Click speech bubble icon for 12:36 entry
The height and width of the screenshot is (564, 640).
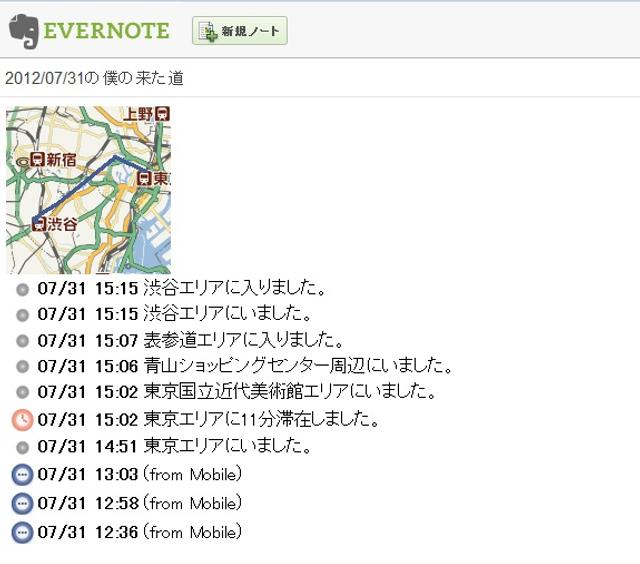pos(22,532)
